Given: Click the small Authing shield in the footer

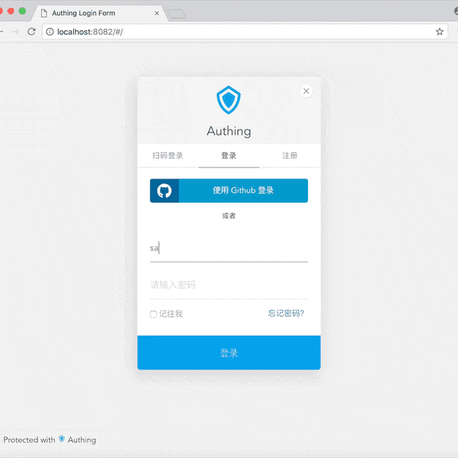Looking at the screenshot, I should point(62,439).
